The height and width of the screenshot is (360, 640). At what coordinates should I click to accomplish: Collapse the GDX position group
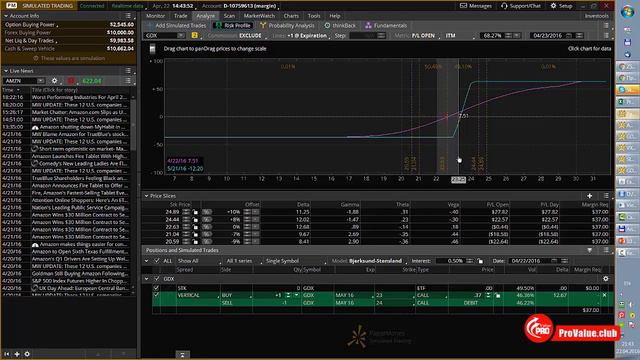pyautogui.click(x=146, y=279)
